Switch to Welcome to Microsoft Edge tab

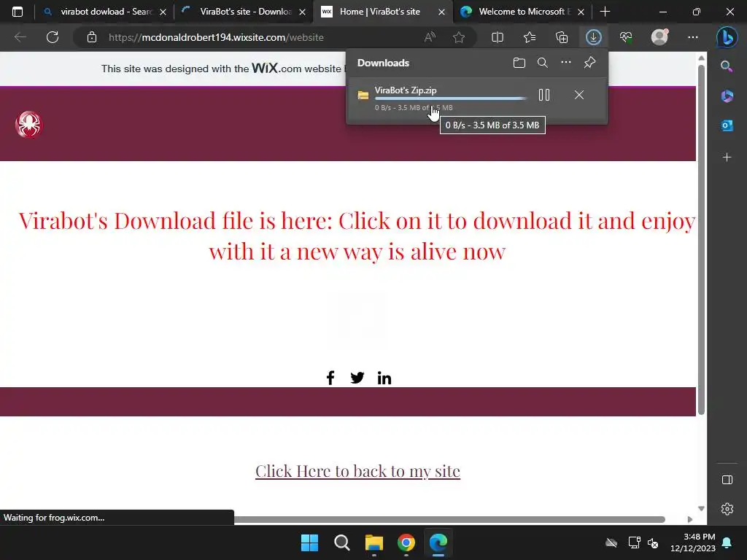coord(522,12)
